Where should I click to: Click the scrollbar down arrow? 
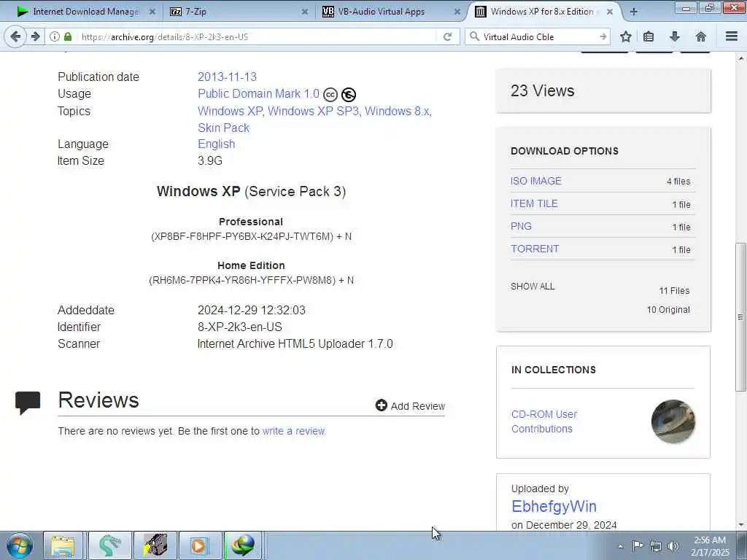740,525
